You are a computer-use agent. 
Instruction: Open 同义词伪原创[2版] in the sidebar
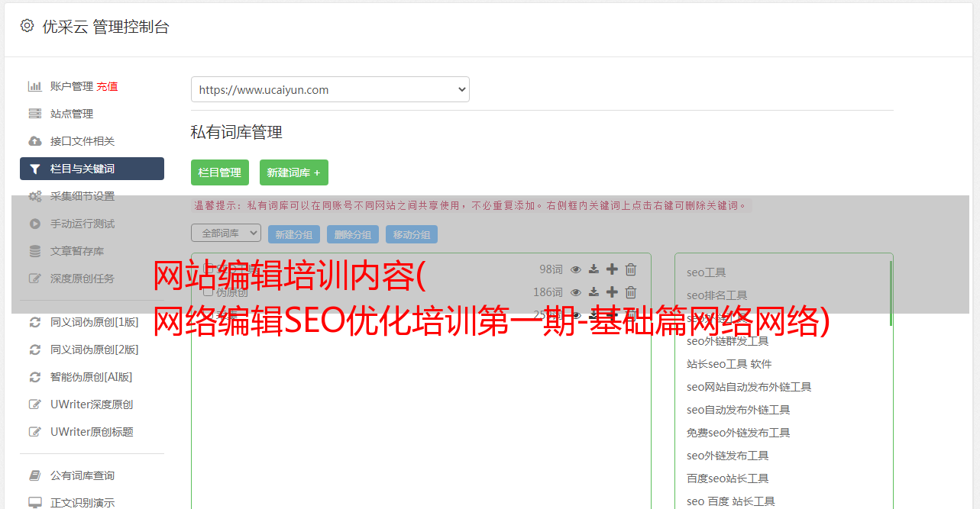tap(94, 350)
